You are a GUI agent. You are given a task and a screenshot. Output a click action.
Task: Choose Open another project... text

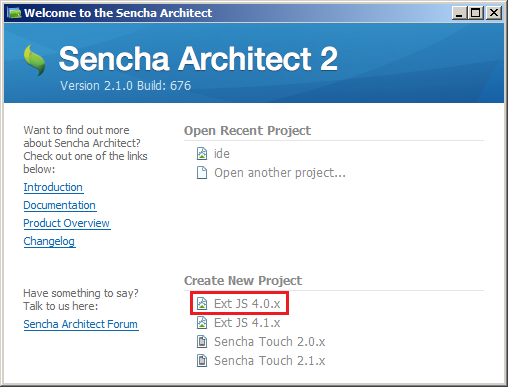280,173
